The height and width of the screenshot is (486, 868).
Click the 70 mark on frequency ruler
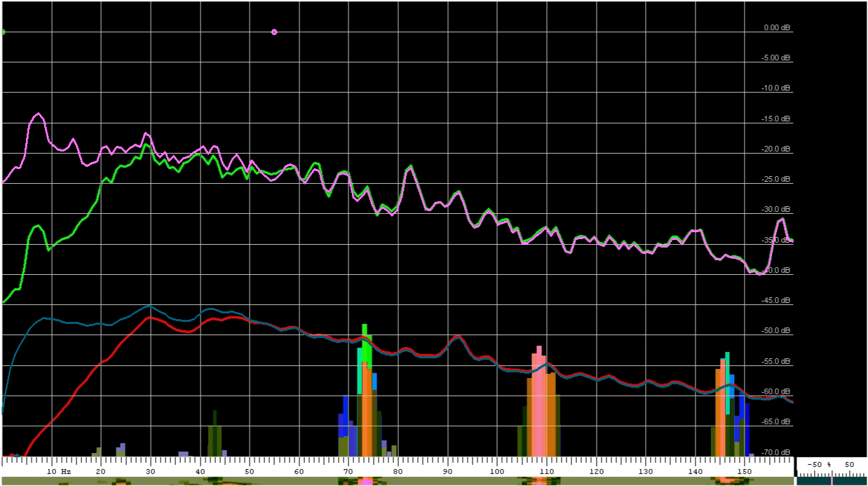point(348,471)
